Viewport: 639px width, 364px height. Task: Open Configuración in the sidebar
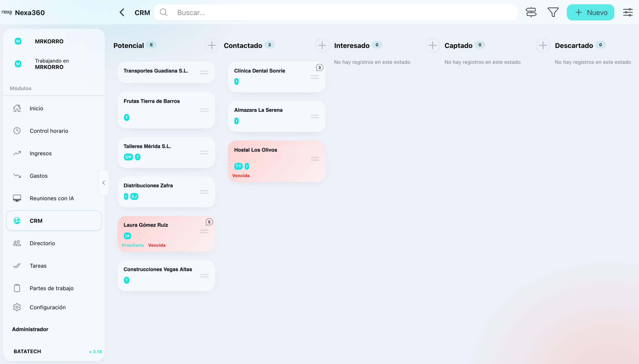(54, 307)
